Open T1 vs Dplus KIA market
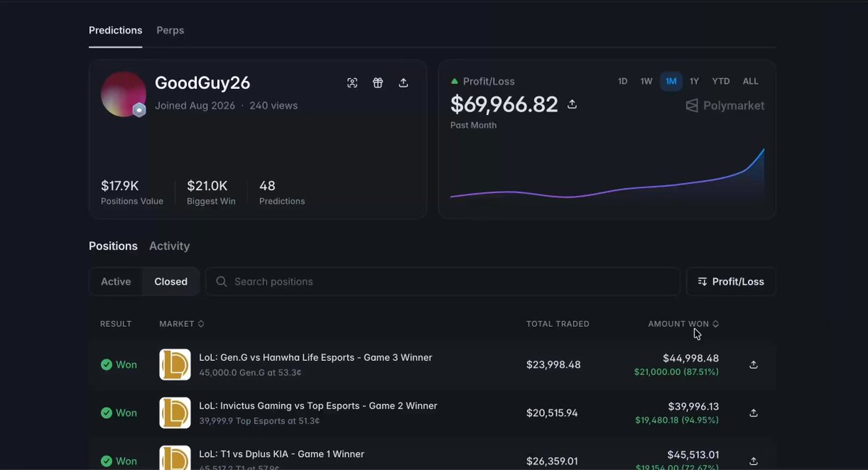 [281, 454]
